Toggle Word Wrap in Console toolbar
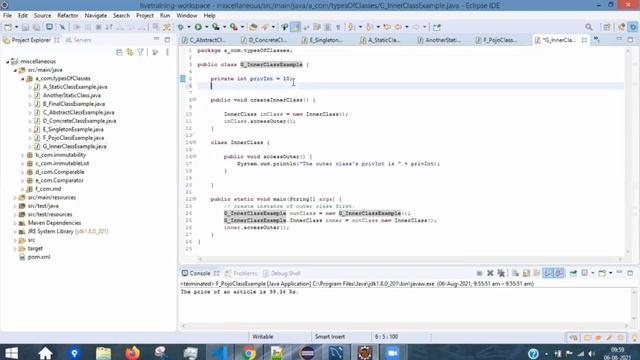Image resolution: width=640 pixels, height=360 pixels. click(x=536, y=273)
